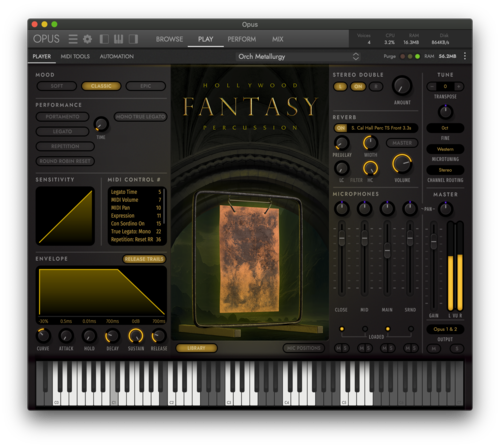Open the MIDI Tools tab
The height and width of the screenshot is (447, 500).
pyautogui.click(x=75, y=56)
